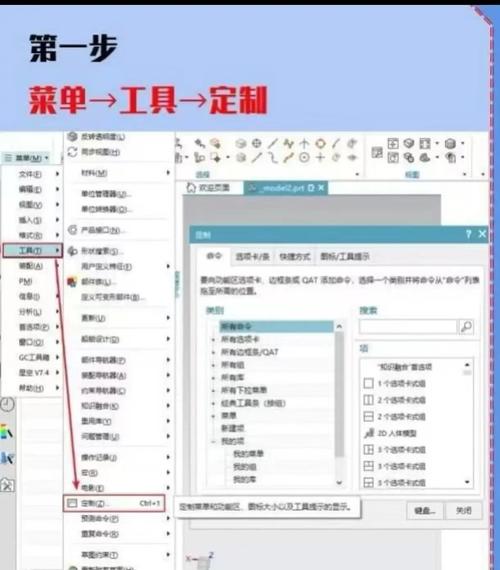Select the 2D 人体模型 item icon
The image size is (500, 570).
click(369, 433)
